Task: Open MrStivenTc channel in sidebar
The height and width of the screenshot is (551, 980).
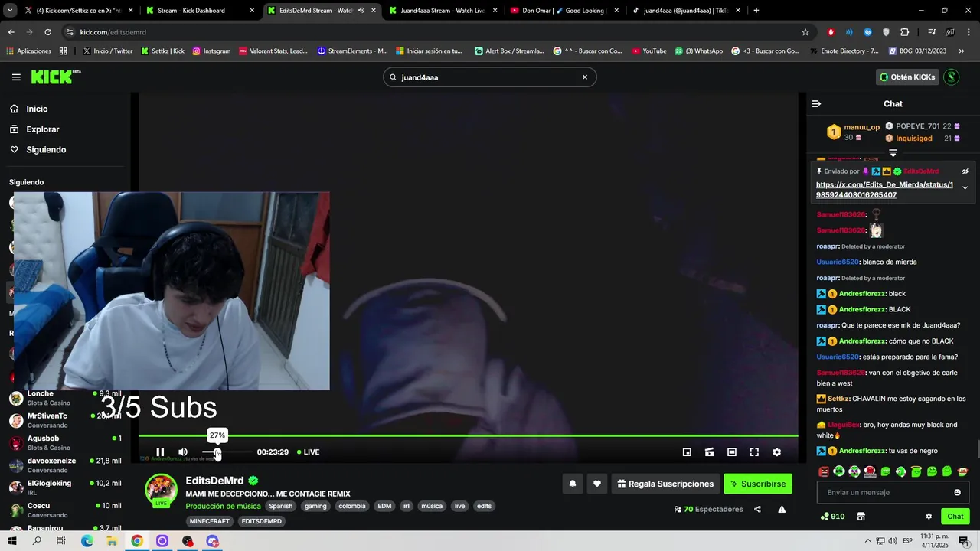Action: (x=65, y=420)
